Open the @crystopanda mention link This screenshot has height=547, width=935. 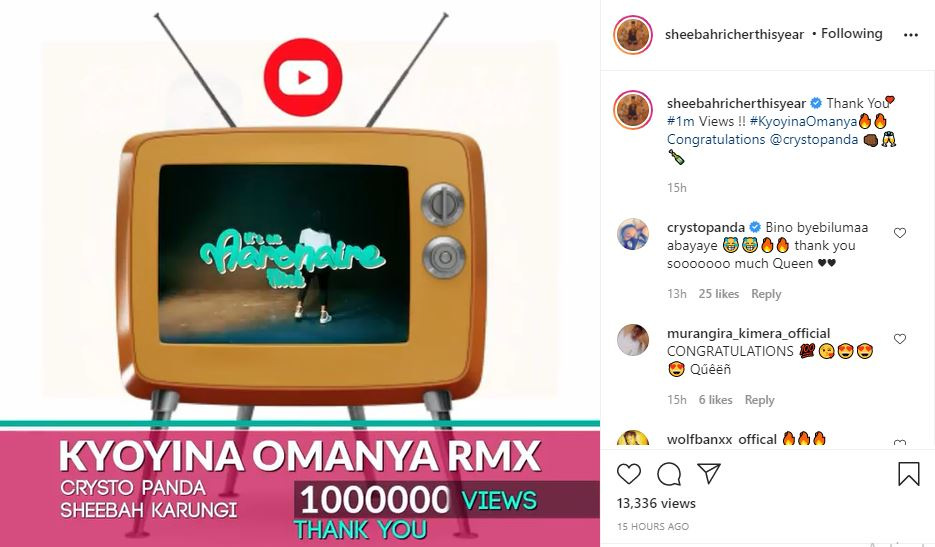[813, 140]
